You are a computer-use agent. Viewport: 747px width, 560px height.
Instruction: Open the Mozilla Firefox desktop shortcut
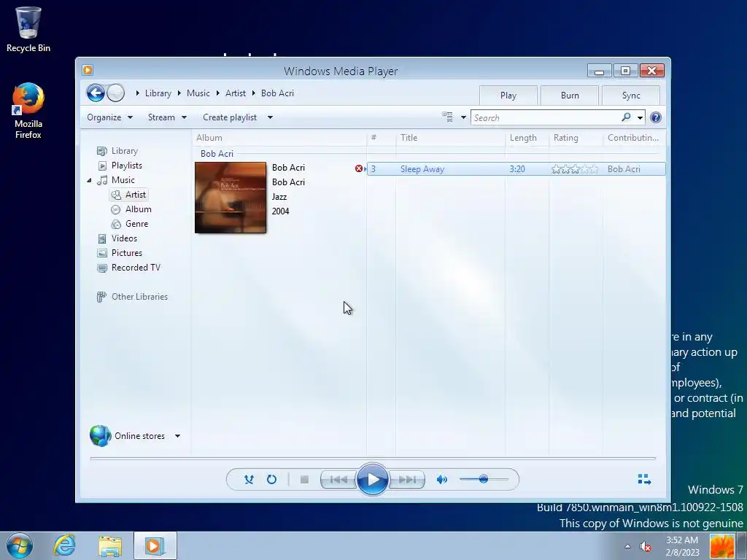[28, 111]
